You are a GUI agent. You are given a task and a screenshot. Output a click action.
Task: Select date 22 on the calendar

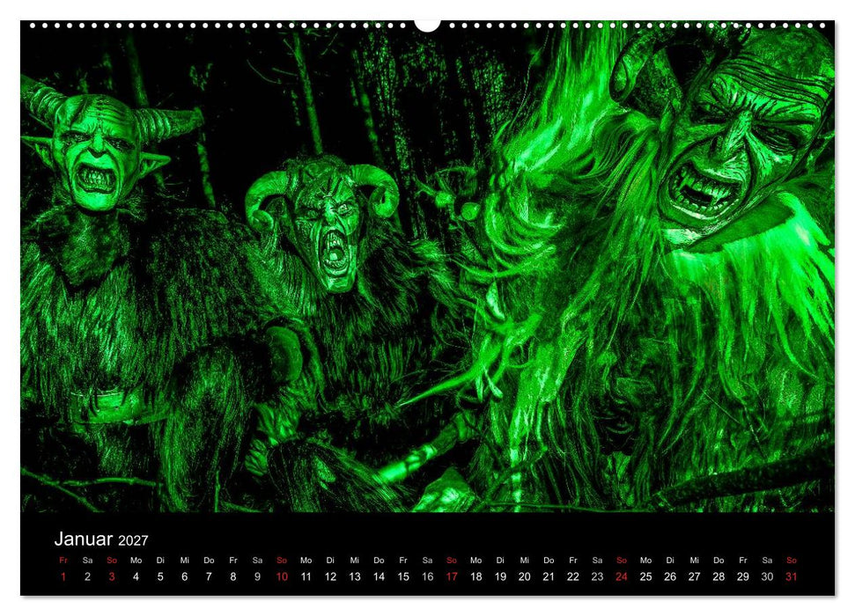pos(573,576)
